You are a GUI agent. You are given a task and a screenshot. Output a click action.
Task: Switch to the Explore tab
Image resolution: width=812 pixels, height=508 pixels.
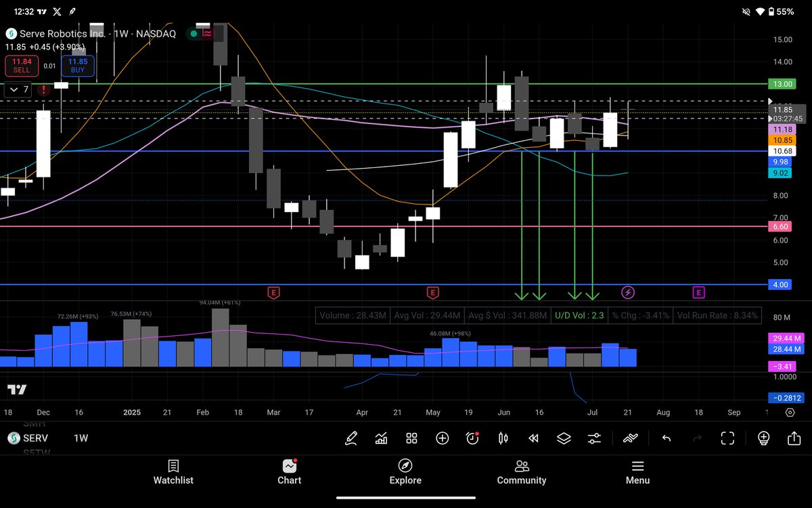click(x=405, y=473)
